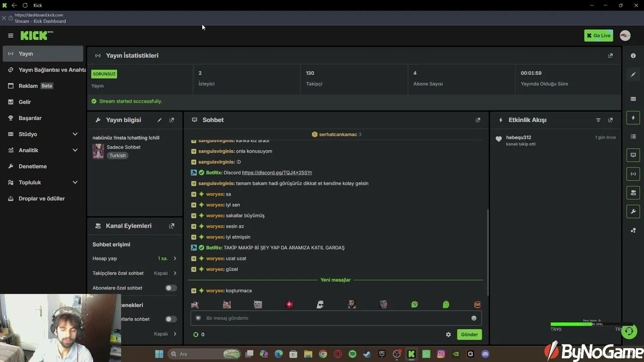
Task: Expand the Stüdyo submenu
Action: pos(75,134)
